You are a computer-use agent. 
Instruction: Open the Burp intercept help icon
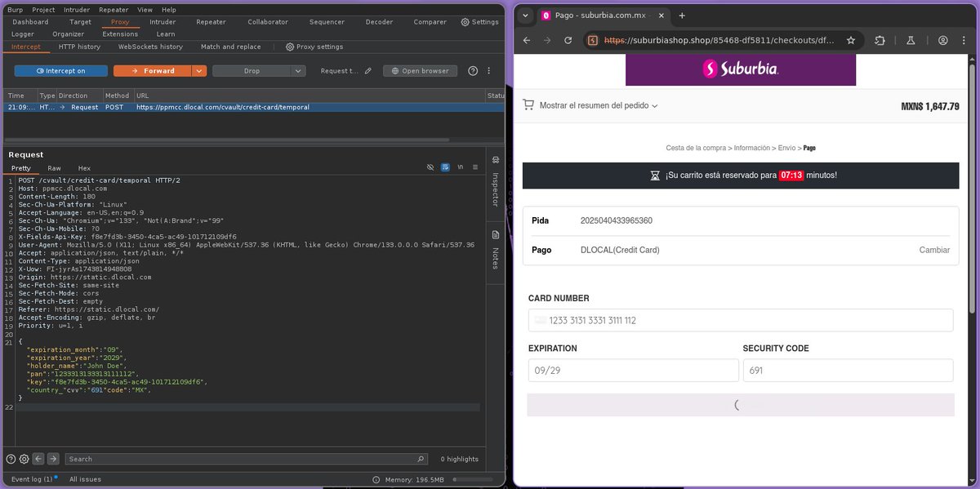click(x=473, y=71)
